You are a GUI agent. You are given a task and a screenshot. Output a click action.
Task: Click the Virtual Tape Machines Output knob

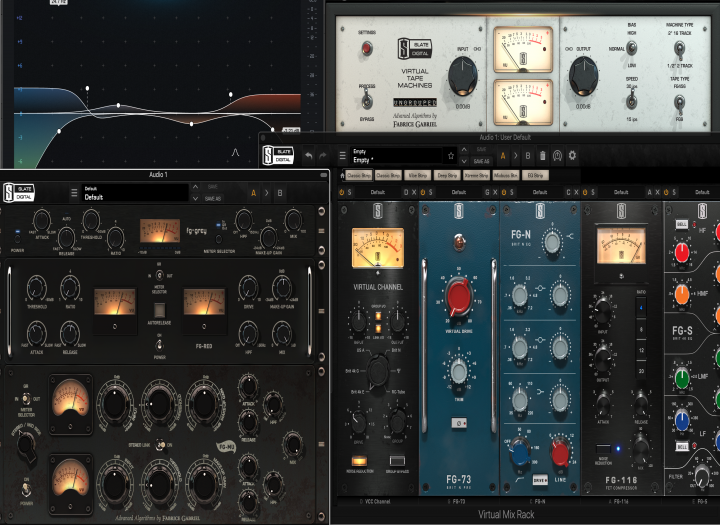(x=584, y=76)
